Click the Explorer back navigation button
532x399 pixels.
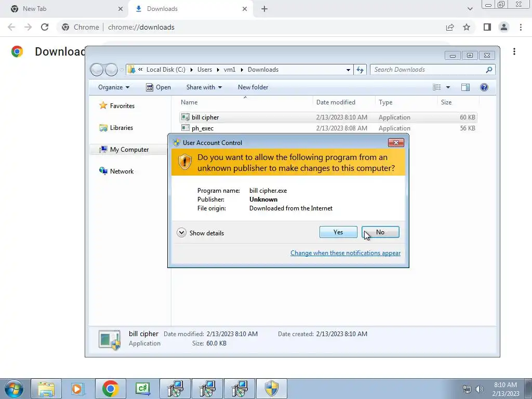coord(97,70)
